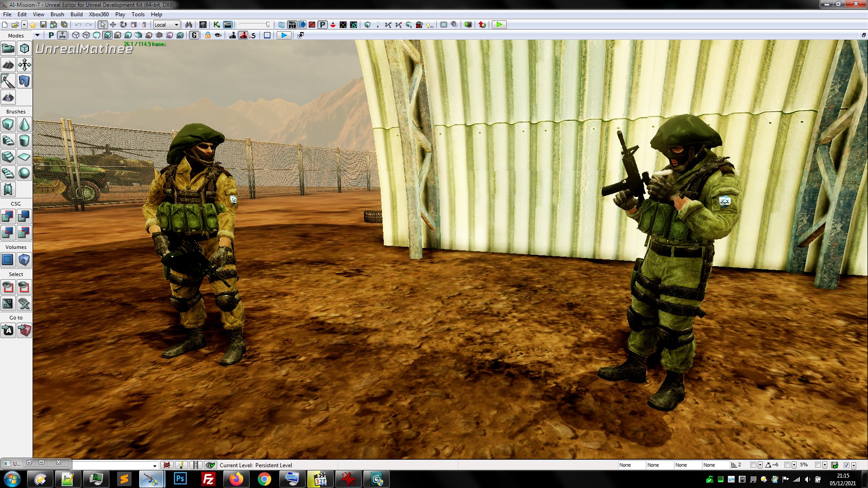
Task: Open the Xbox360 menu
Action: 99,14
